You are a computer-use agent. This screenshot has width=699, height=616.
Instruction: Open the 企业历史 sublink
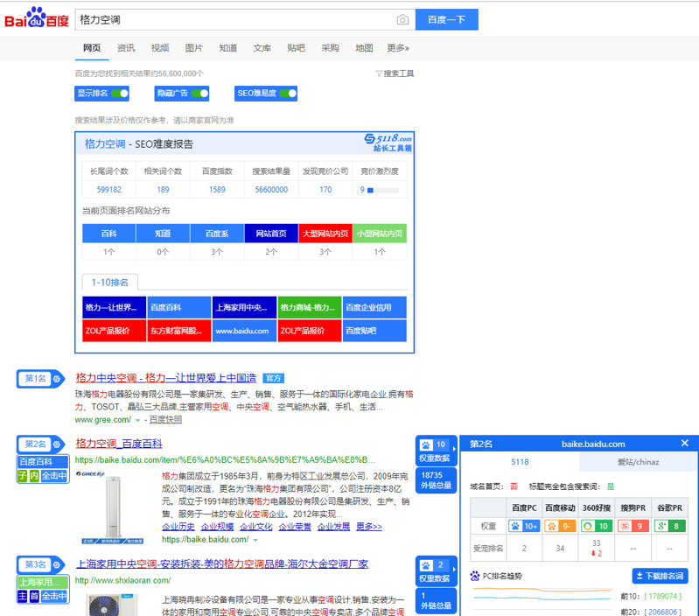tap(178, 527)
